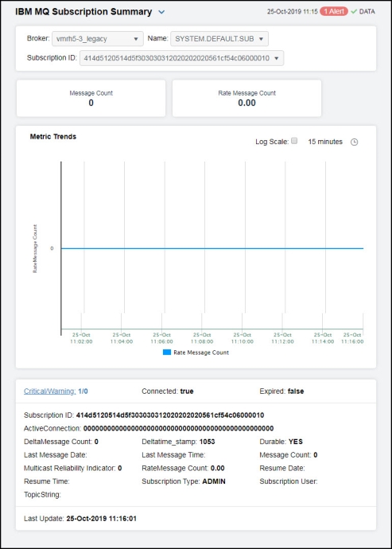Open the Broker dropdown vmrh5-3_legacy
The height and width of the screenshot is (549, 392).
(x=98, y=39)
